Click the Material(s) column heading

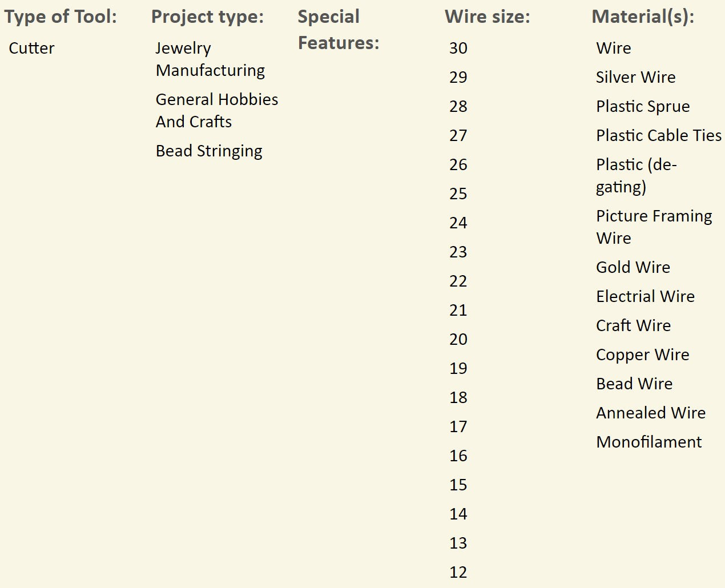click(643, 17)
